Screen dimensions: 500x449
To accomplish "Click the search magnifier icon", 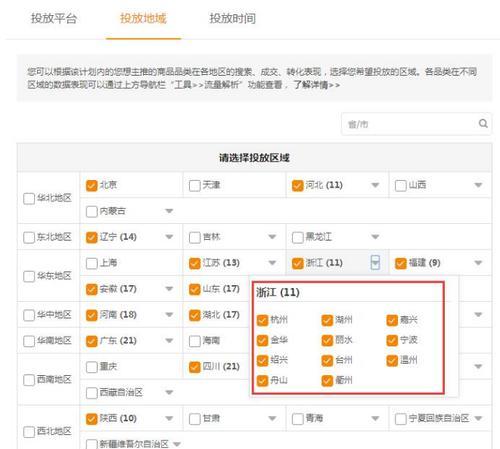I will coord(483,123).
